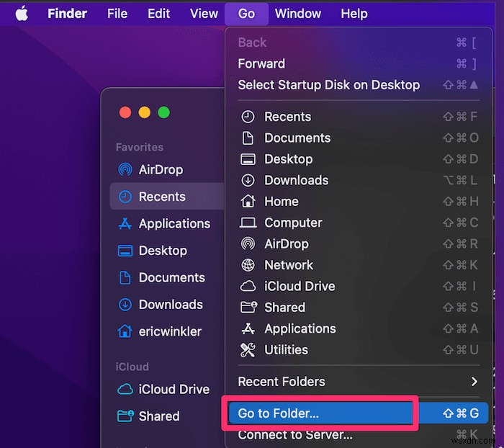The image size is (504, 448).
Task: Choose Forward in the Go menu
Action: click(x=359, y=63)
